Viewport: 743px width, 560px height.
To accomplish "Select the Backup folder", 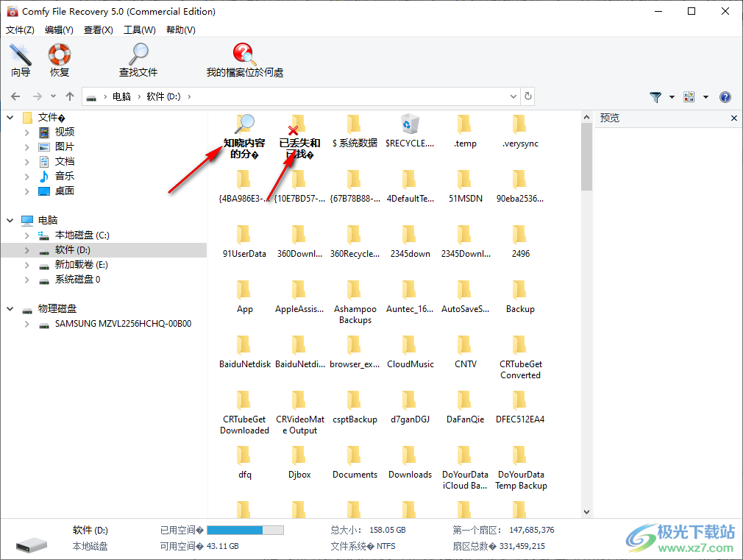I will [520, 297].
